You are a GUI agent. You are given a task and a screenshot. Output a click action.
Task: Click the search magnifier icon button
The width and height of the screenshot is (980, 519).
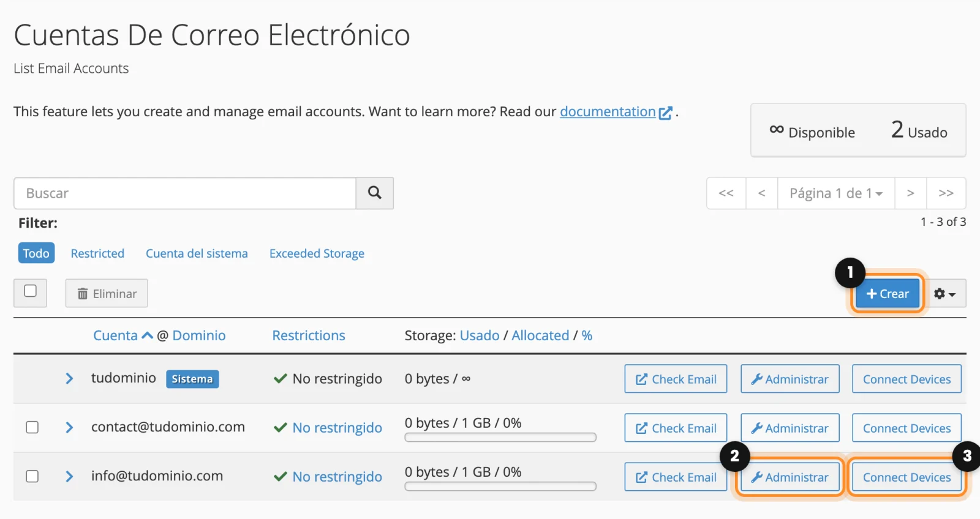click(x=375, y=193)
